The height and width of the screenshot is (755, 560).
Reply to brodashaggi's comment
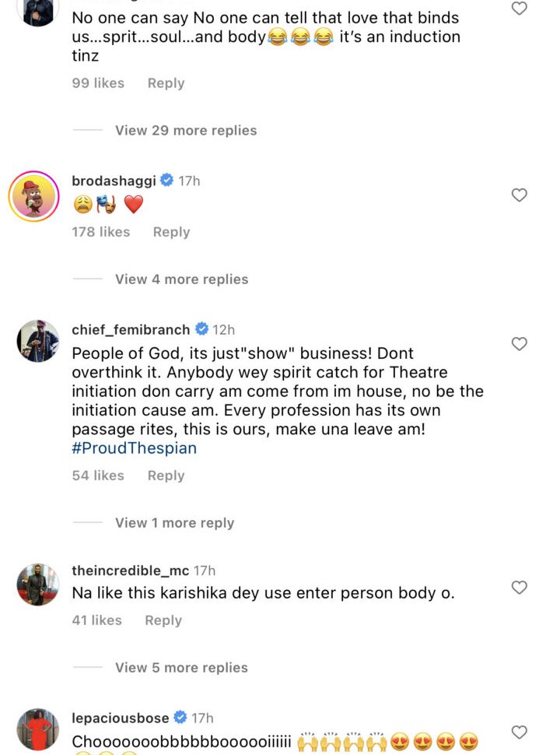pos(171,231)
